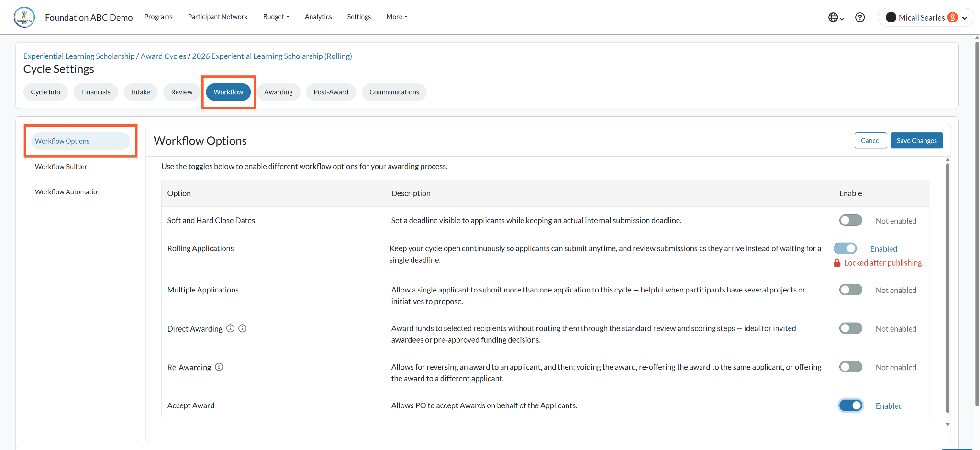Open the language globe selector

click(835, 17)
